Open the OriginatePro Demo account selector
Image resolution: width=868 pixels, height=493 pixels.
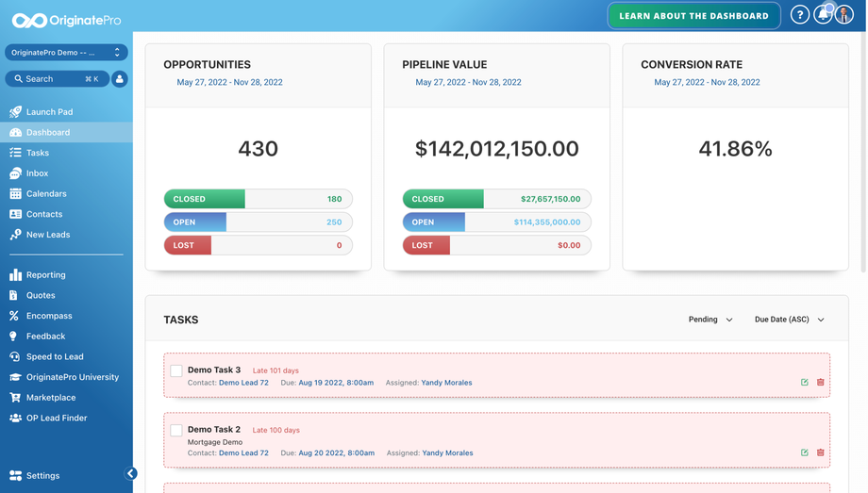(66, 53)
